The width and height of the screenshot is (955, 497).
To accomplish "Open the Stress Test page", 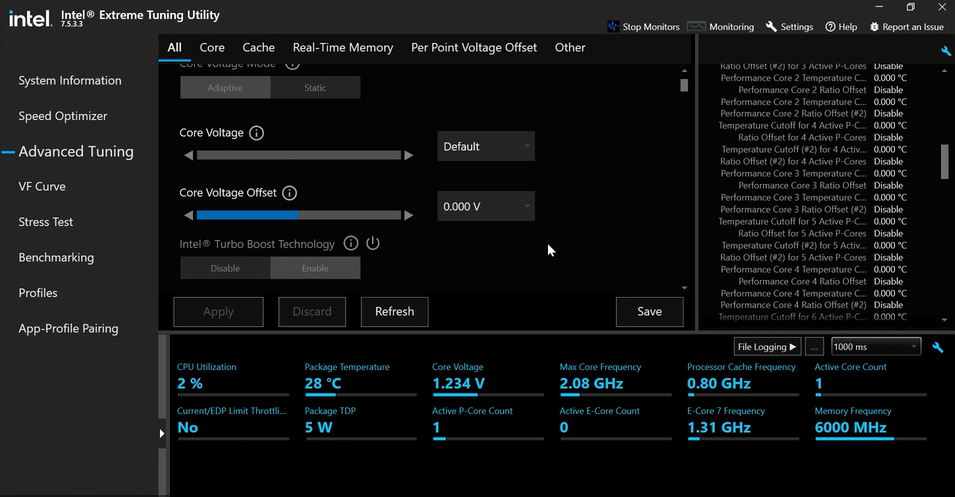I will [x=46, y=222].
